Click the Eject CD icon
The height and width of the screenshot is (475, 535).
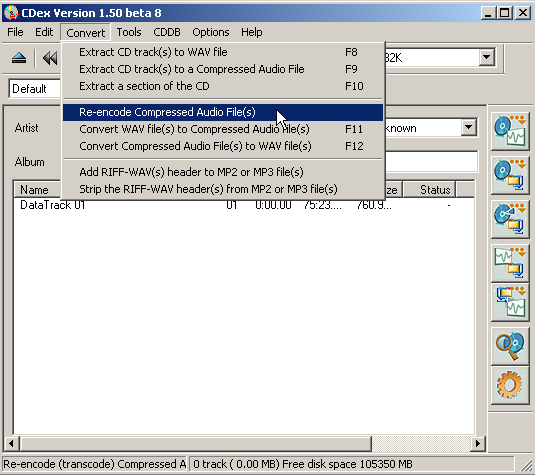[x=19, y=58]
